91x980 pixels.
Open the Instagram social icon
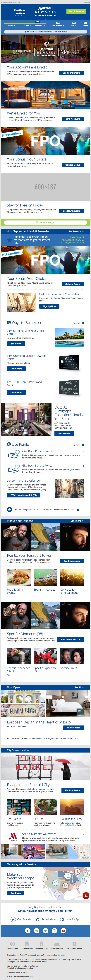(54, 930)
